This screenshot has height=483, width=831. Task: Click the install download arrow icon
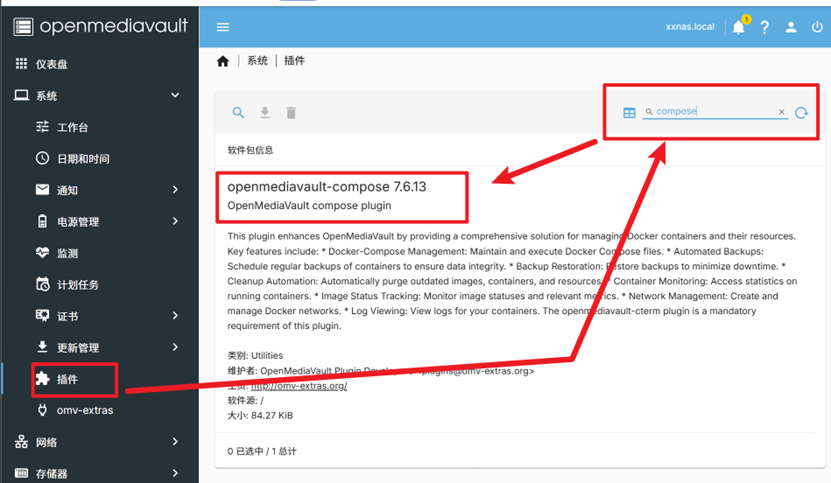265,113
